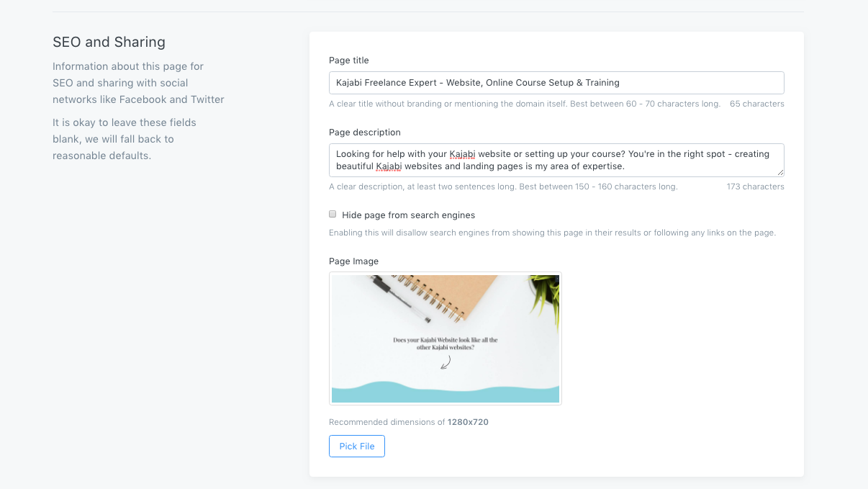This screenshot has height=489, width=868.
Task: Click the first underlined Kajabi word in description
Action: (x=462, y=154)
